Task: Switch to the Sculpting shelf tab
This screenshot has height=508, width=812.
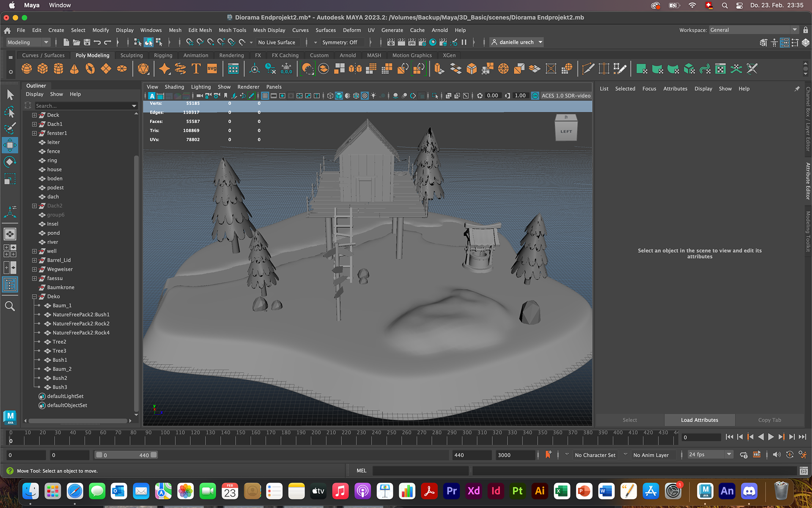Action: tap(132, 55)
